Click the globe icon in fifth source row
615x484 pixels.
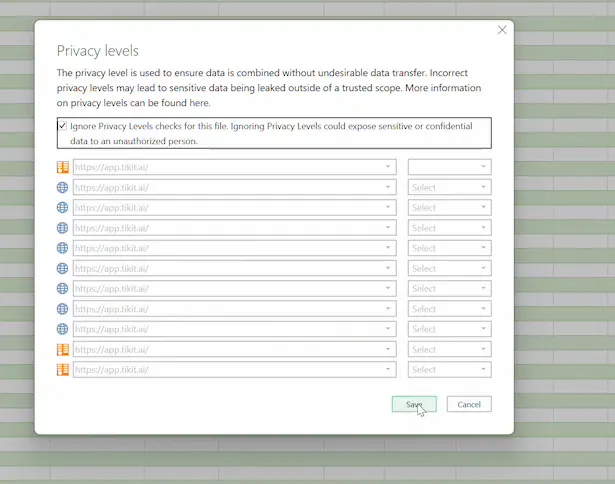(62, 248)
